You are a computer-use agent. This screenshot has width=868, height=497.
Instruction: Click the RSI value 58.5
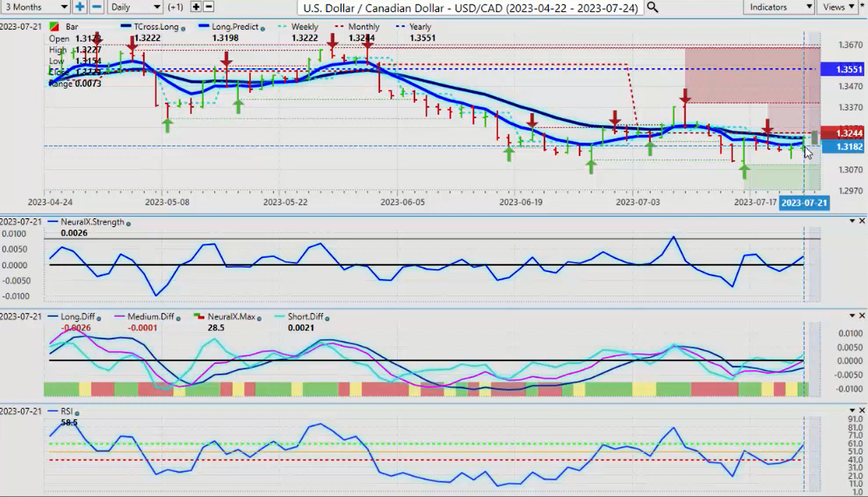point(69,422)
